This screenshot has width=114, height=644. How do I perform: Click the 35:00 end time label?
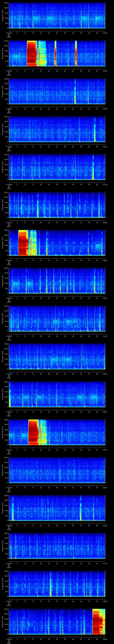coord(105,487)
